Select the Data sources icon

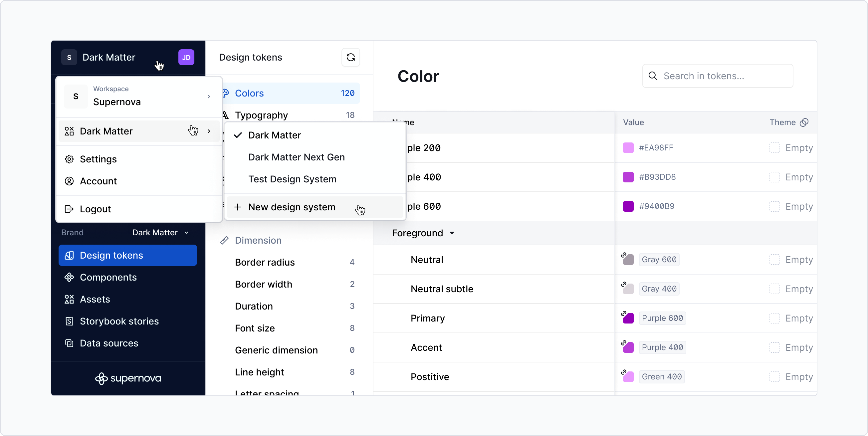point(70,343)
